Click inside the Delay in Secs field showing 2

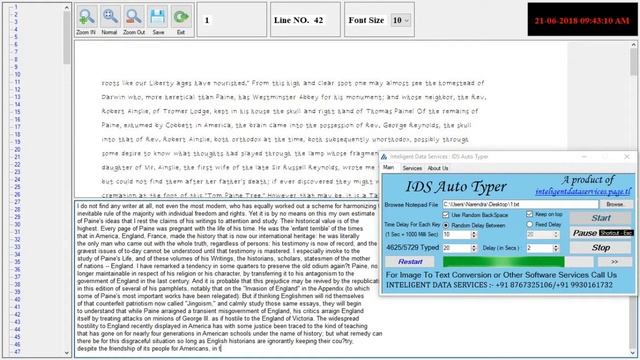click(x=539, y=248)
